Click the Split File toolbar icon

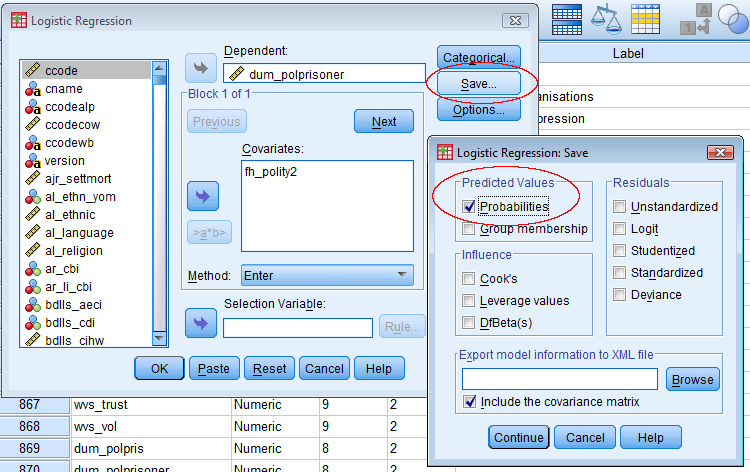pos(567,19)
